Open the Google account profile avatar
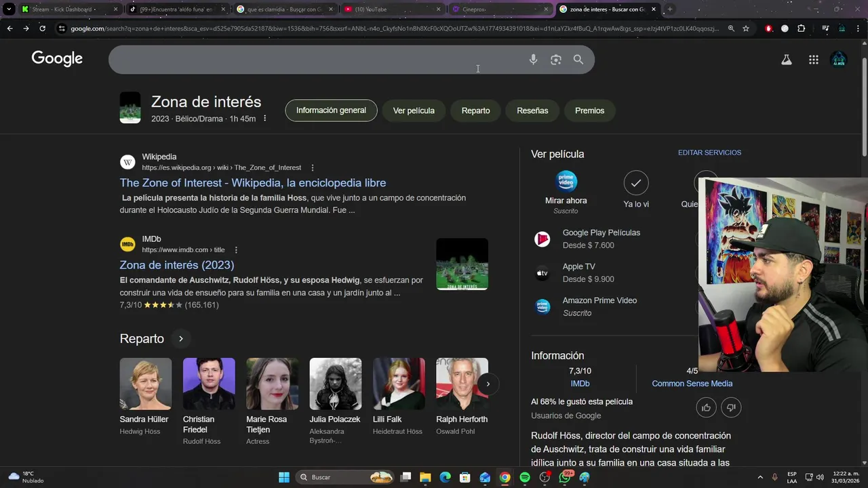 839,60
